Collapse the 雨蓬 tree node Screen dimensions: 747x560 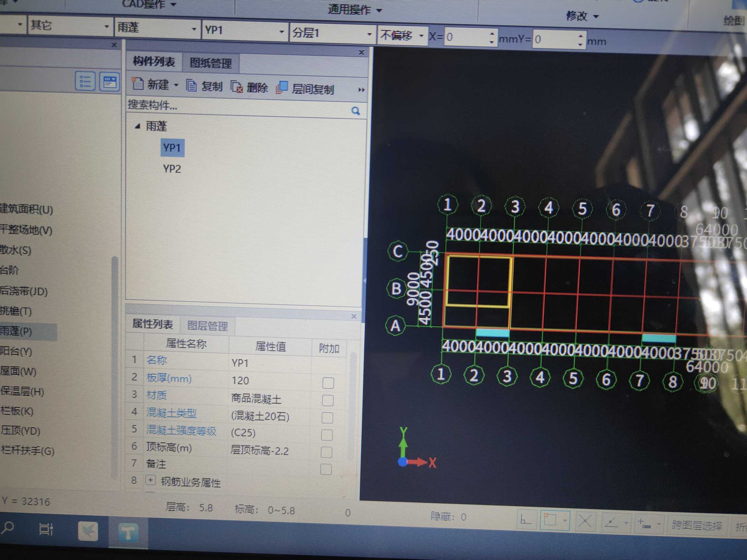click(x=137, y=127)
